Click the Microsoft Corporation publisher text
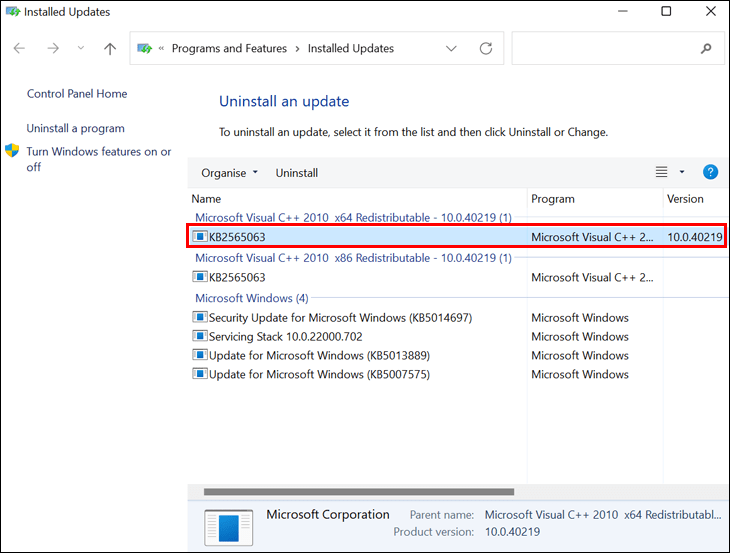 point(328,514)
